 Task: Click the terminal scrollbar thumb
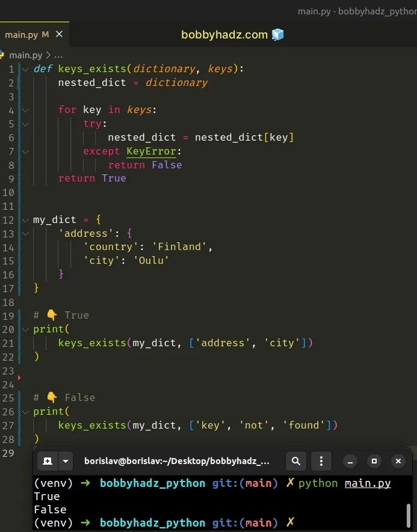tap(408, 515)
